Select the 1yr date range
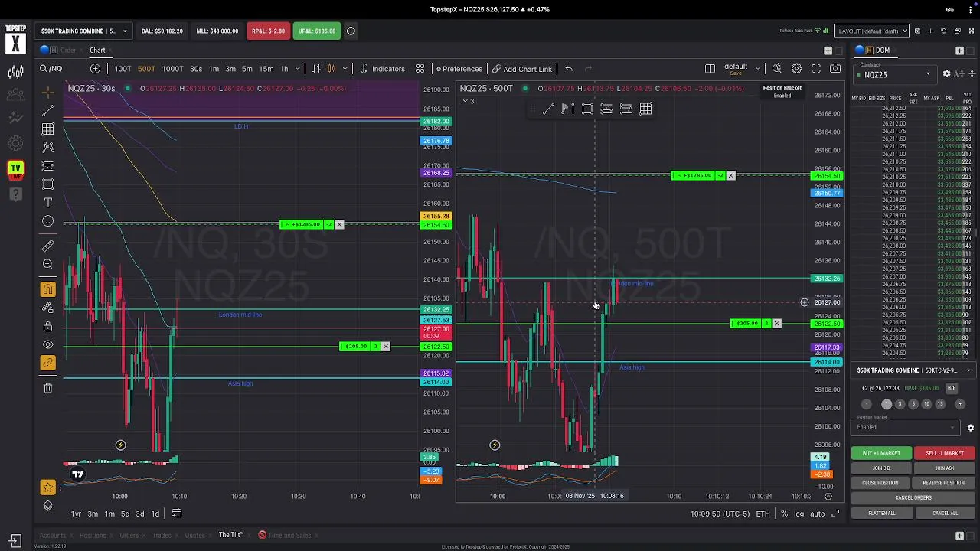 coord(76,514)
